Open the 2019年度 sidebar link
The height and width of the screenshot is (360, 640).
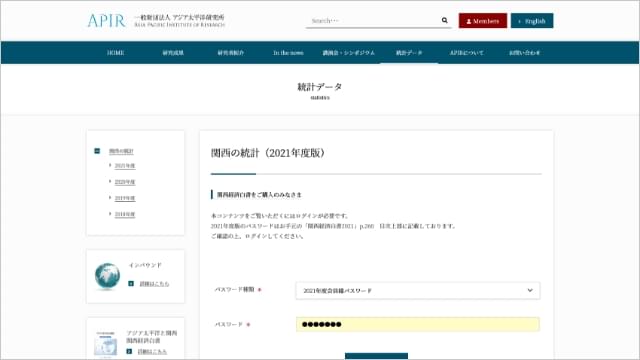[125, 198]
